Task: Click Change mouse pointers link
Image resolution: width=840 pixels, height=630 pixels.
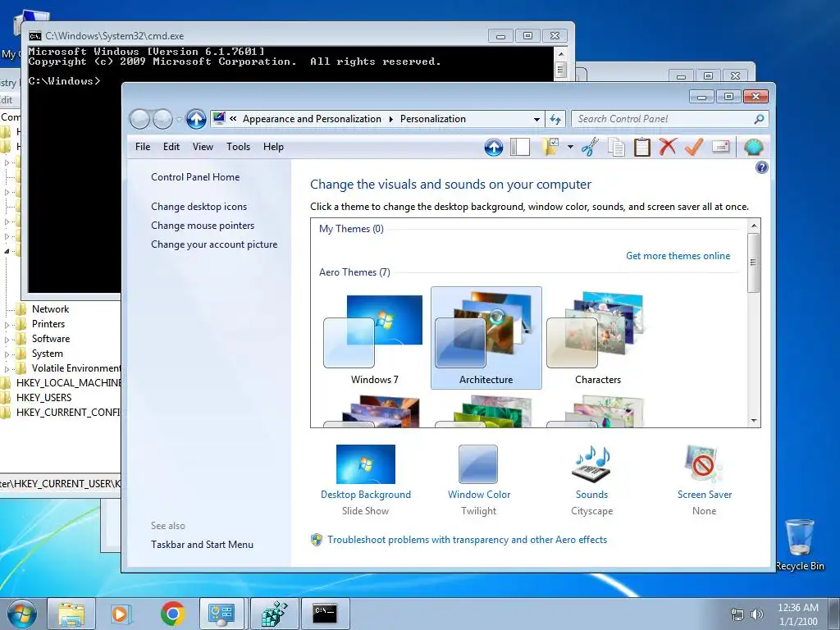Action: (203, 226)
